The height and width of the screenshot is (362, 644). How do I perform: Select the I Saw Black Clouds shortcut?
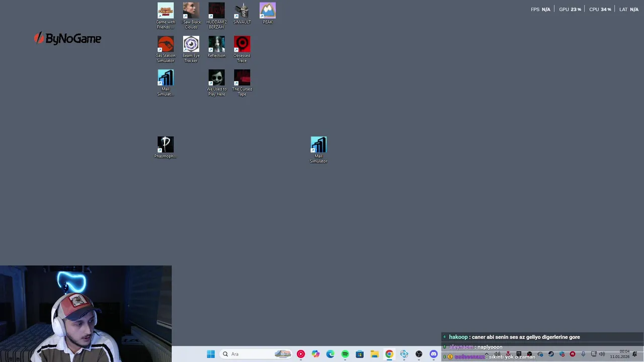(x=191, y=16)
